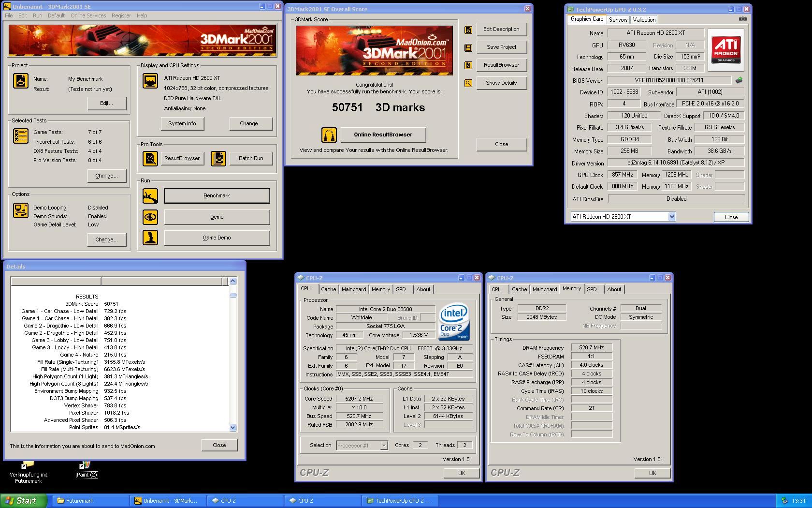Switch to the Mainboard tab in left CPU-Z
The height and width of the screenshot is (508, 812).
coord(354,289)
